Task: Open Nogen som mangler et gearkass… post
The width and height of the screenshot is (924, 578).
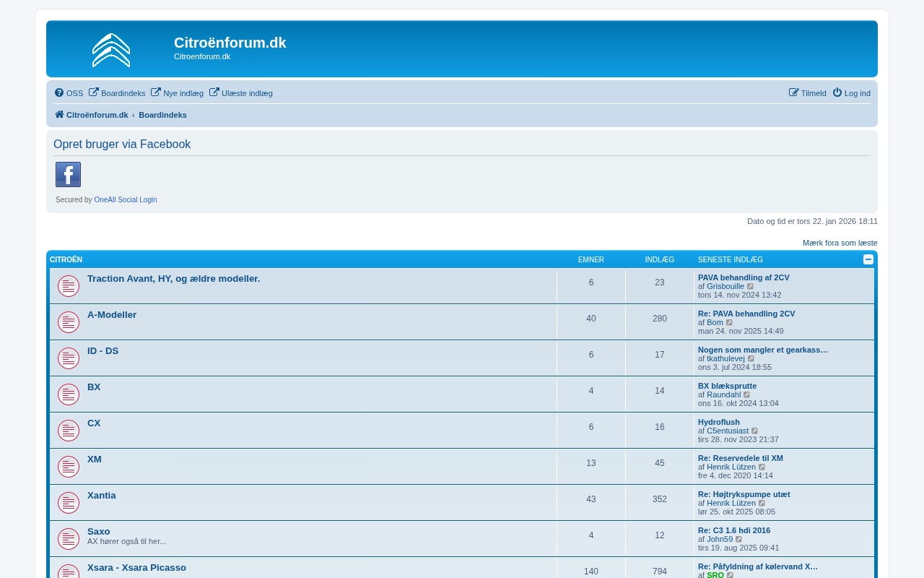Action: [763, 350]
